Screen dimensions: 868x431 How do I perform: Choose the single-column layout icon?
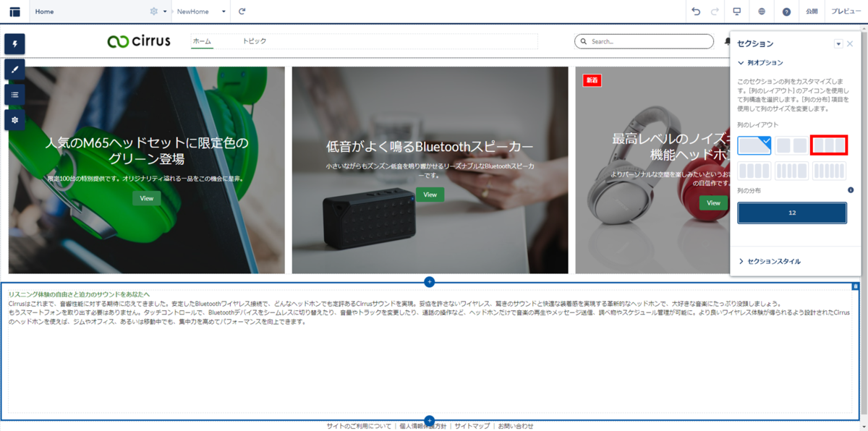click(x=754, y=145)
